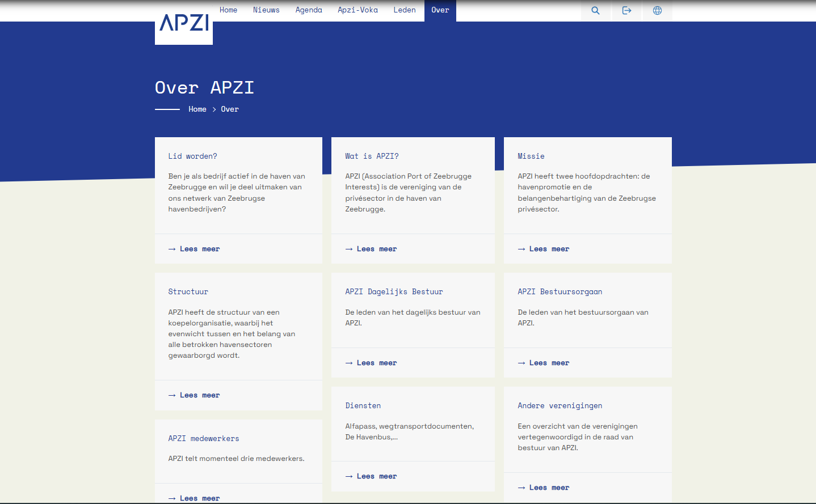The height and width of the screenshot is (504, 816).
Task: Open the search magnifier icon
Action: point(595,10)
